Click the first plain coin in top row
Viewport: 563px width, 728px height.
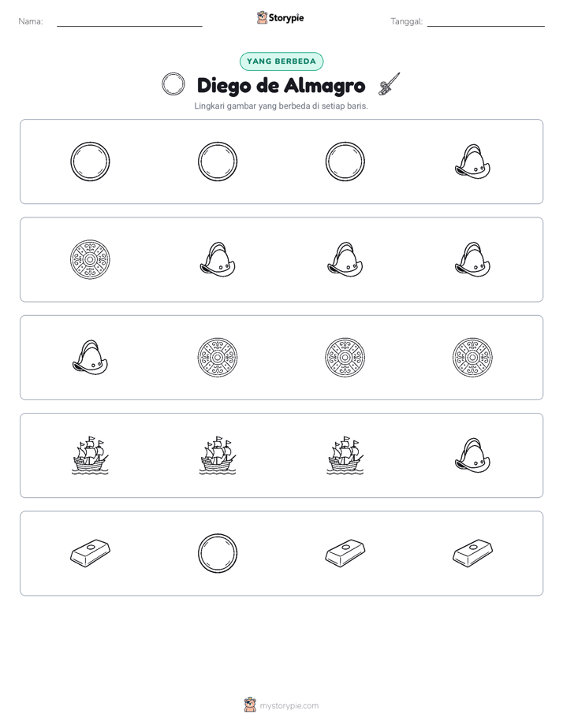tap(90, 162)
